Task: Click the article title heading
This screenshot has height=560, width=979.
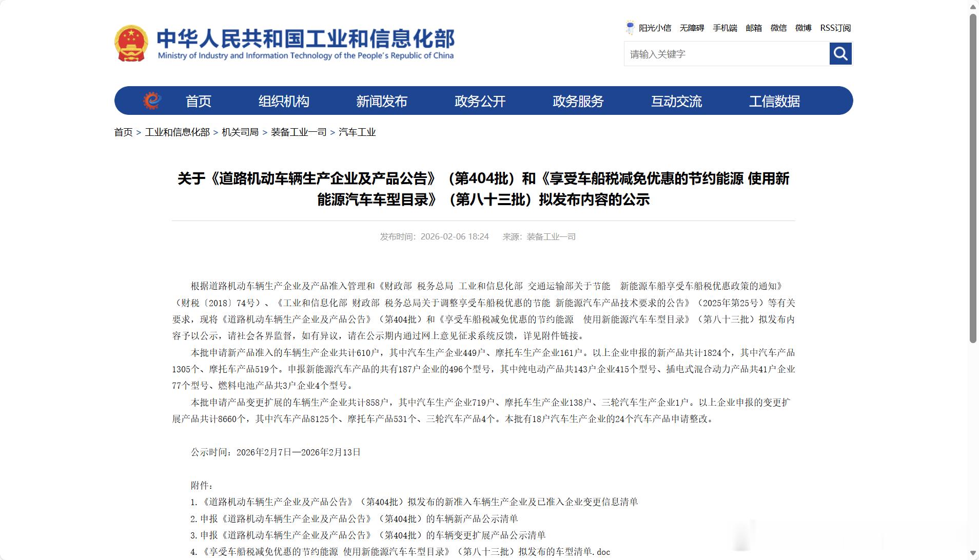Action: tap(483, 189)
